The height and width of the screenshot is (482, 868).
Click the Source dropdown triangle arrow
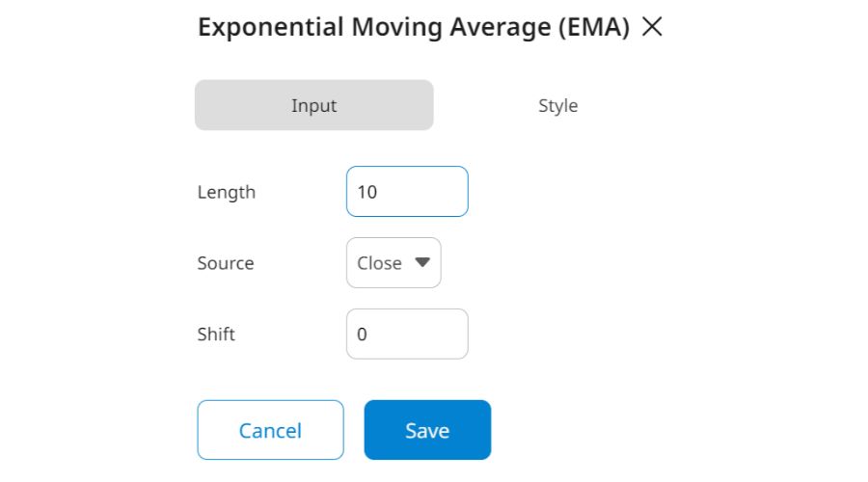(x=421, y=263)
